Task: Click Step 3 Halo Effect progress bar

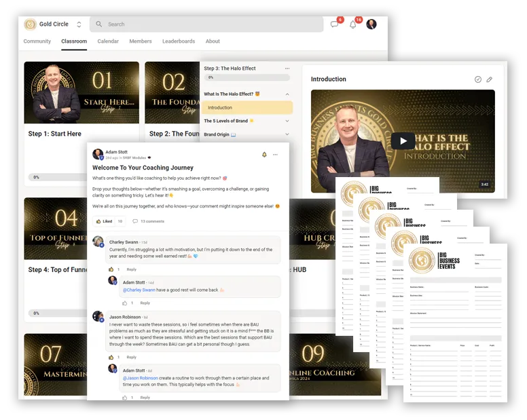Action: 247,77
